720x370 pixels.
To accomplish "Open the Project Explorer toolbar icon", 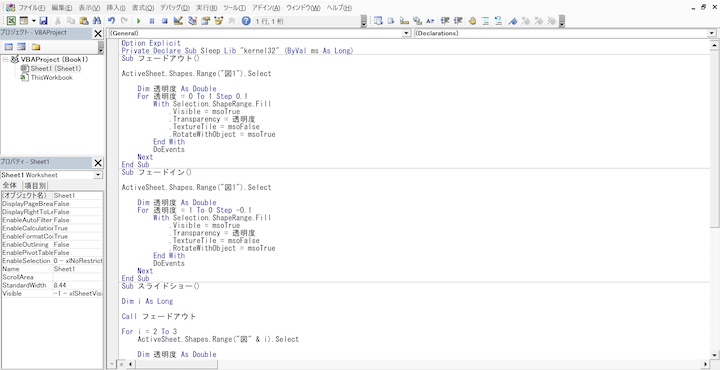I will point(193,21).
